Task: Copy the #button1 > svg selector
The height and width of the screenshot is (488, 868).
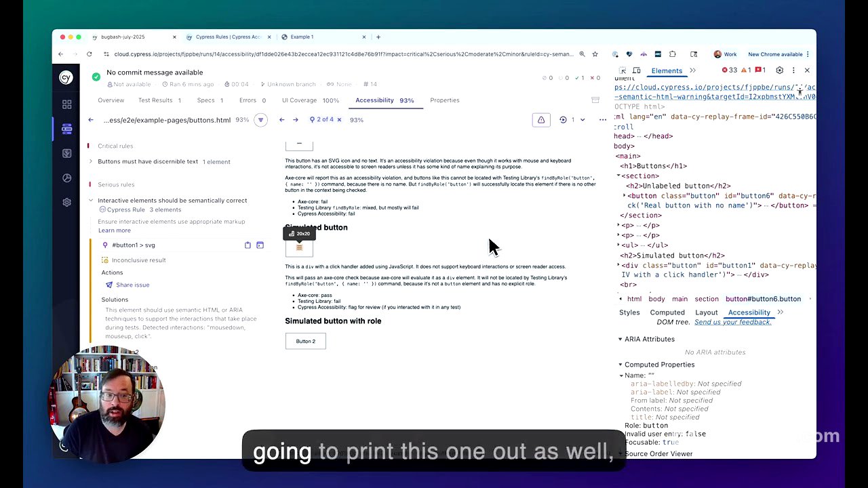Action: 248,245
